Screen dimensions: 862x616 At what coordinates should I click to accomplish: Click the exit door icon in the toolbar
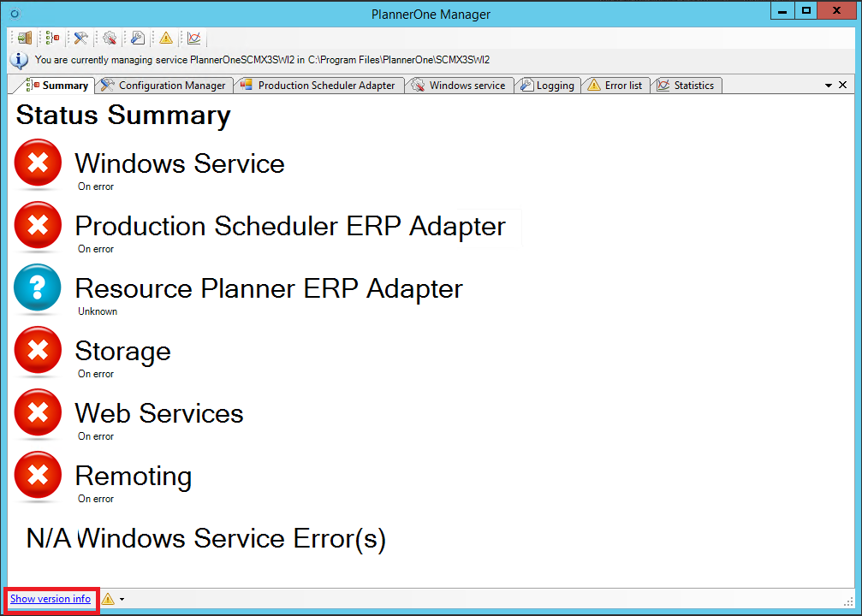25,38
